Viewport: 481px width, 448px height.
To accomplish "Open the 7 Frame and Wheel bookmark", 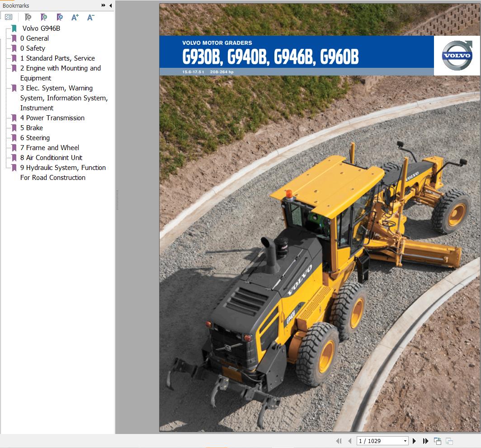I will pyautogui.click(x=49, y=147).
